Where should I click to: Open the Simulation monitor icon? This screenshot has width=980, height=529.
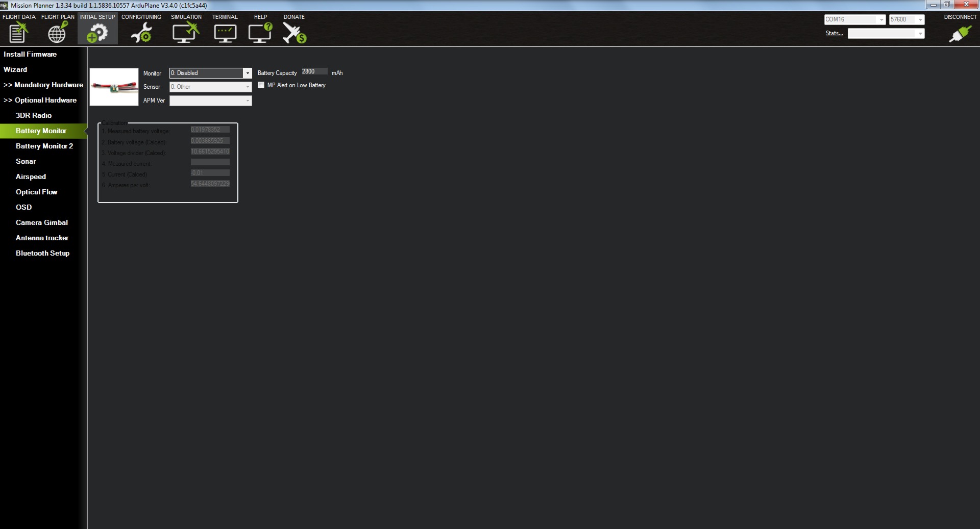(x=185, y=33)
